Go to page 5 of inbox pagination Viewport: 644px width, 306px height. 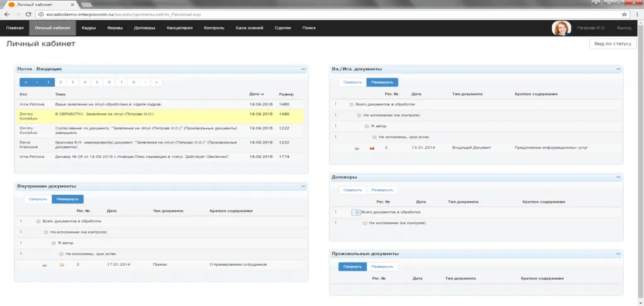pyautogui.click(x=97, y=82)
